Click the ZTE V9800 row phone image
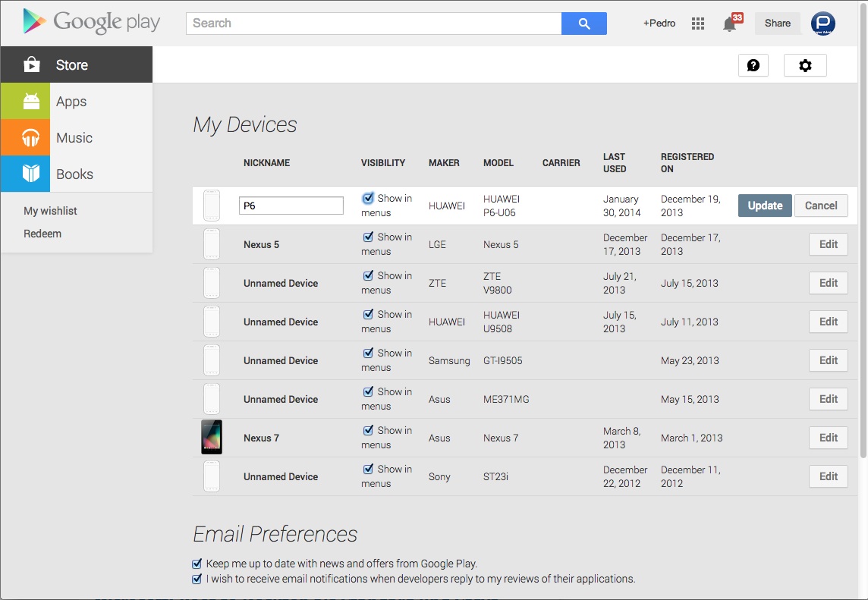The width and height of the screenshot is (868, 600). tap(212, 283)
